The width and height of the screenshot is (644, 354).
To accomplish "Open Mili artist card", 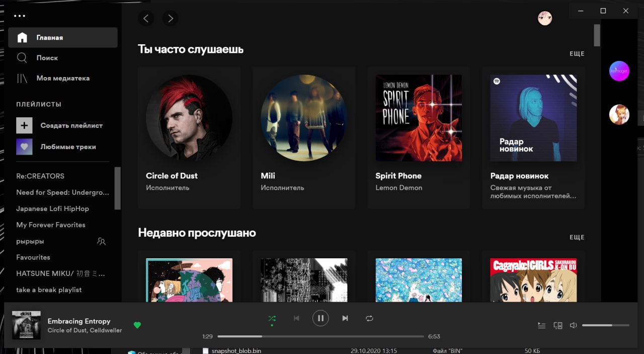I will pyautogui.click(x=304, y=138).
